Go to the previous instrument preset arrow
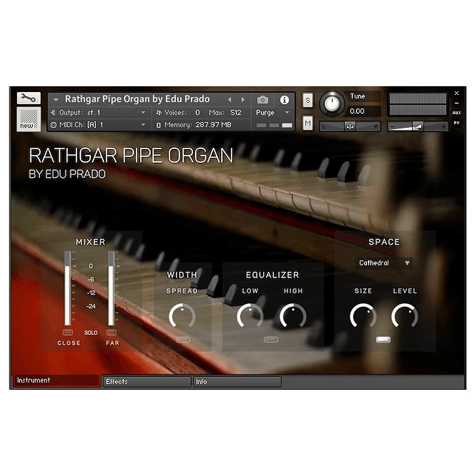 (230, 99)
